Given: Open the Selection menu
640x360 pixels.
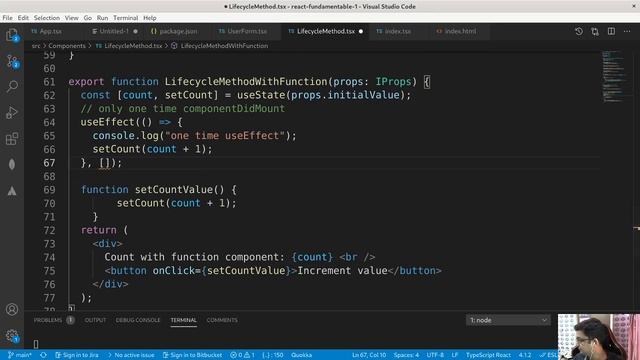Looking at the screenshot, I should pos(47,18).
